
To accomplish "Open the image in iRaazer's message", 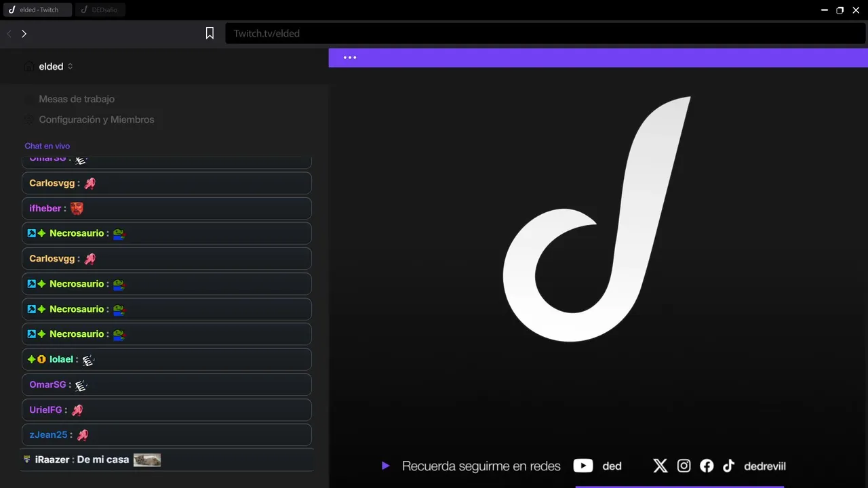I will [147, 460].
